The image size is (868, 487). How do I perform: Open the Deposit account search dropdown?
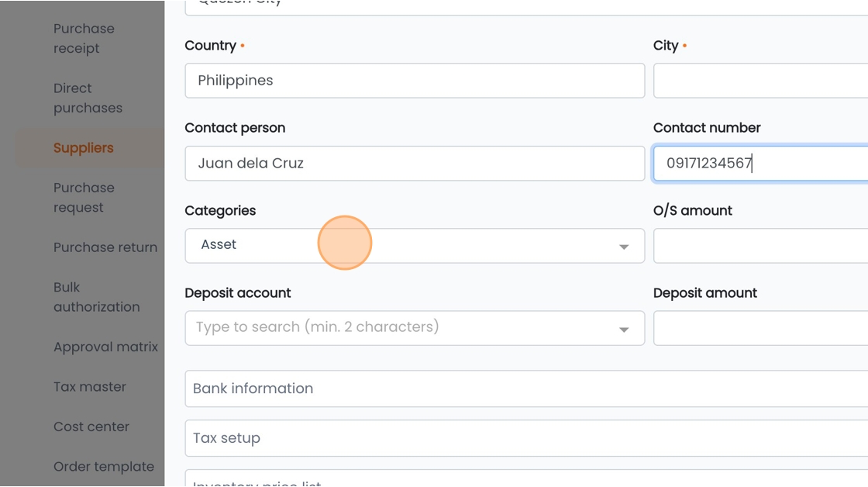click(x=415, y=328)
